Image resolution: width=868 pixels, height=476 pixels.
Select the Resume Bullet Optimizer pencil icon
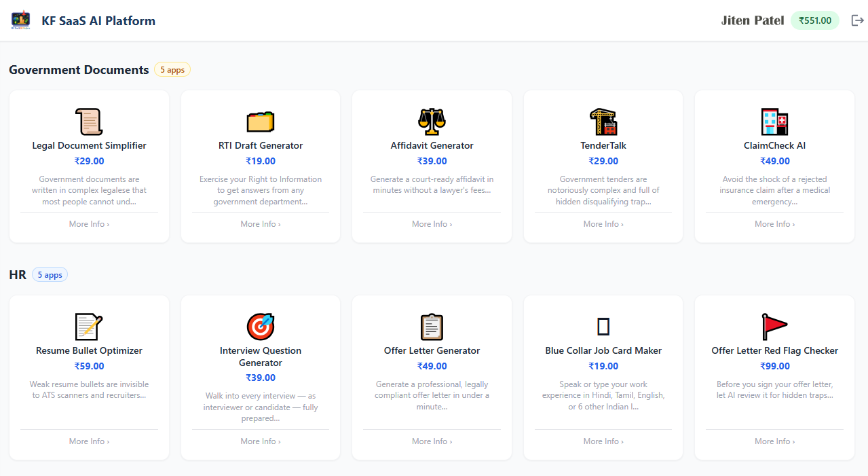[x=89, y=326]
